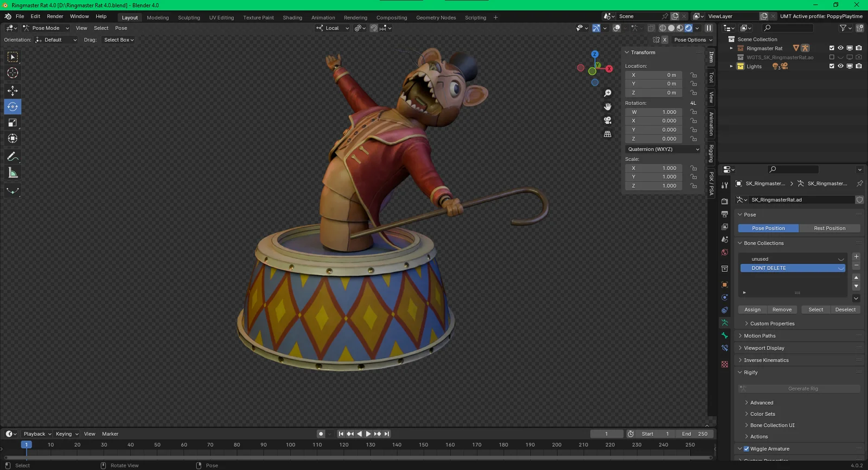Open the Pose Options dropdown
The height and width of the screenshot is (470, 868).
coord(693,40)
